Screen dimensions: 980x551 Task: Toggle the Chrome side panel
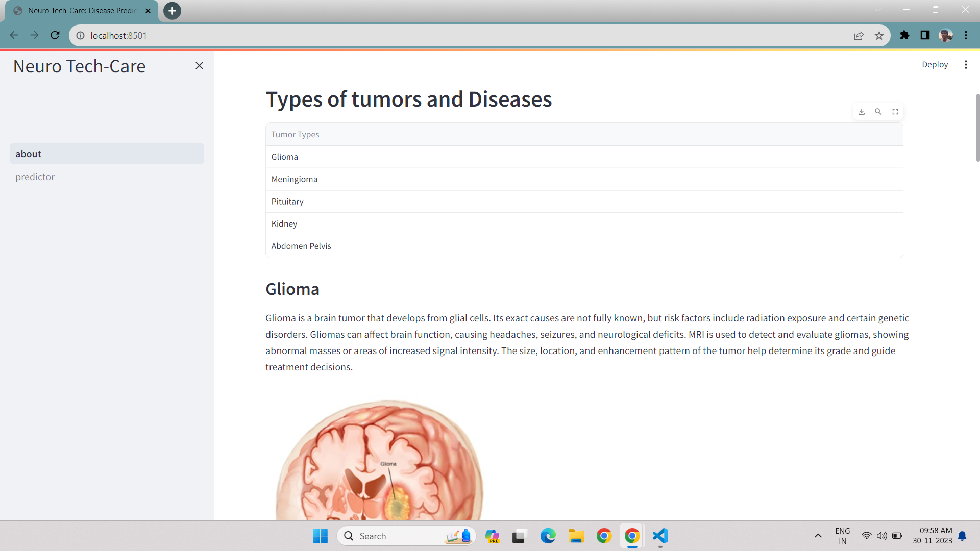tap(925, 35)
